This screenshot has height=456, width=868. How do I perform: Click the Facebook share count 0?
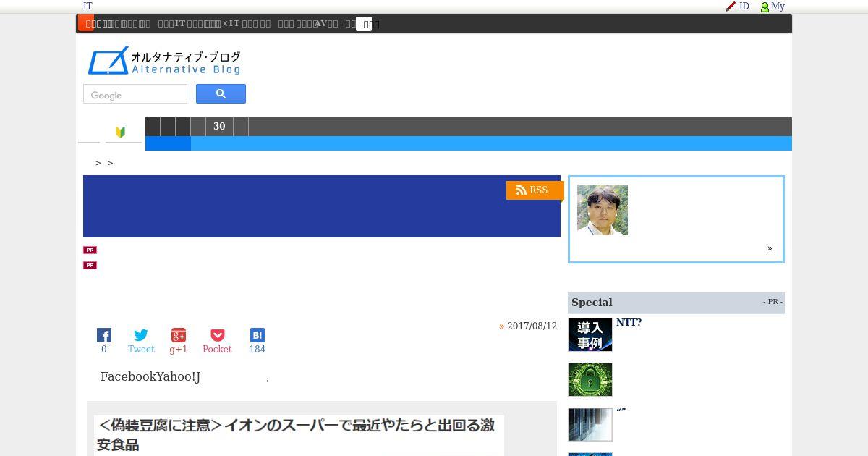tap(104, 350)
